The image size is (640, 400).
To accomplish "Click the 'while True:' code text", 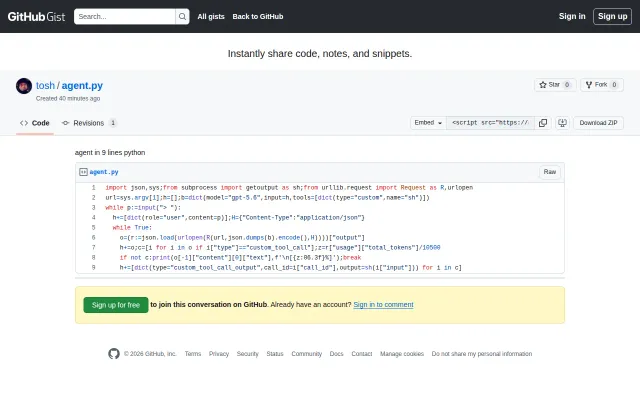I will (x=132, y=228).
